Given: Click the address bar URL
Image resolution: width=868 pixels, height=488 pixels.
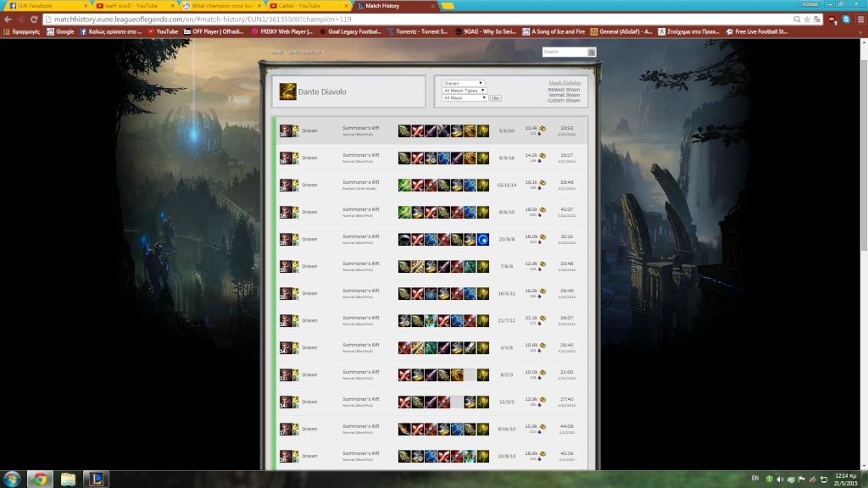Looking at the screenshot, I should (203, 19).
